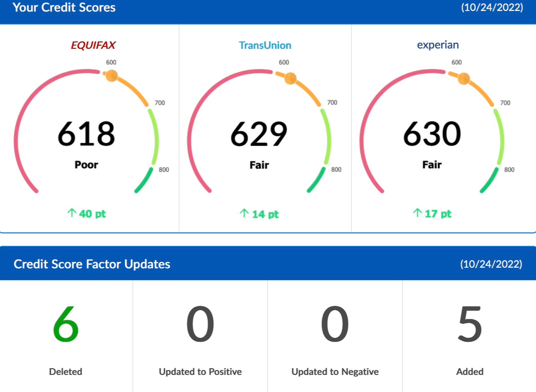Click the experian bureau label

click(438, 45)
